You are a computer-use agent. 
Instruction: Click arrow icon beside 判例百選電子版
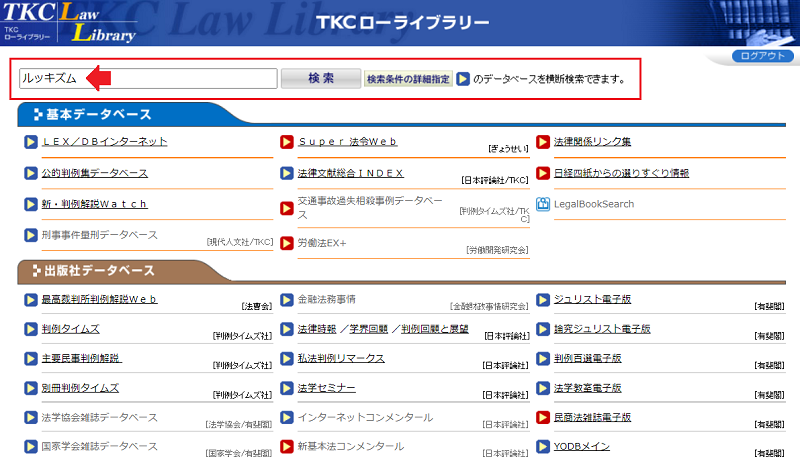tap(543, 359)
